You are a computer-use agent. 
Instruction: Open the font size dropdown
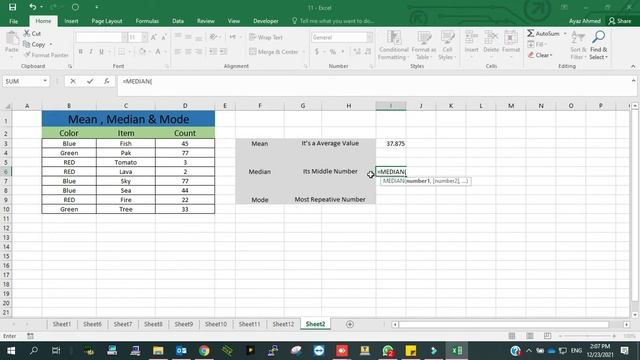[144, 37]
